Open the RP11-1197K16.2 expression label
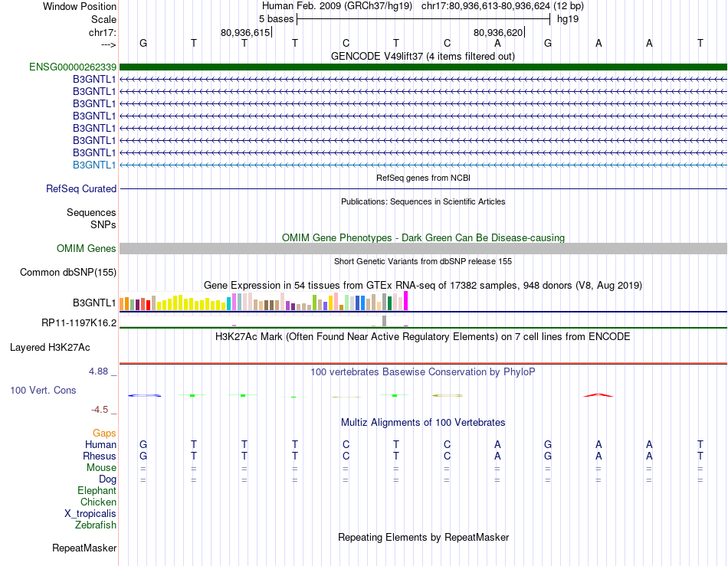The image size is (728, 566). [x=79, y=322]
